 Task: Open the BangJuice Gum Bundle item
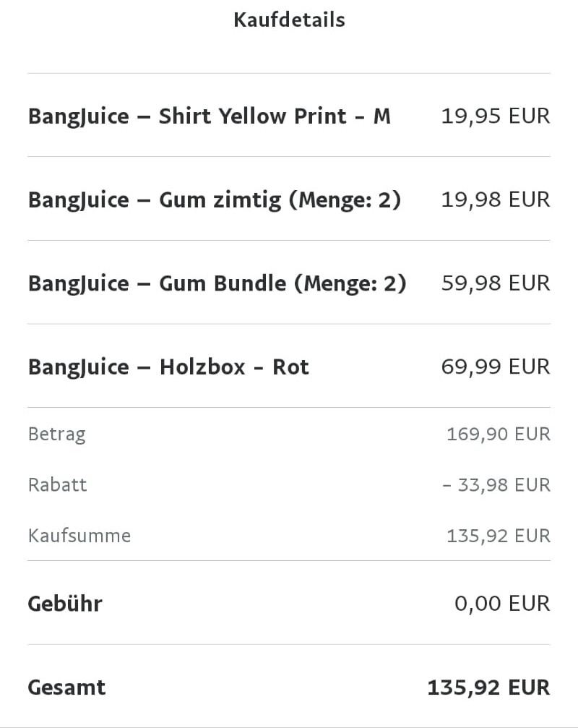click(x=159, y=283)
